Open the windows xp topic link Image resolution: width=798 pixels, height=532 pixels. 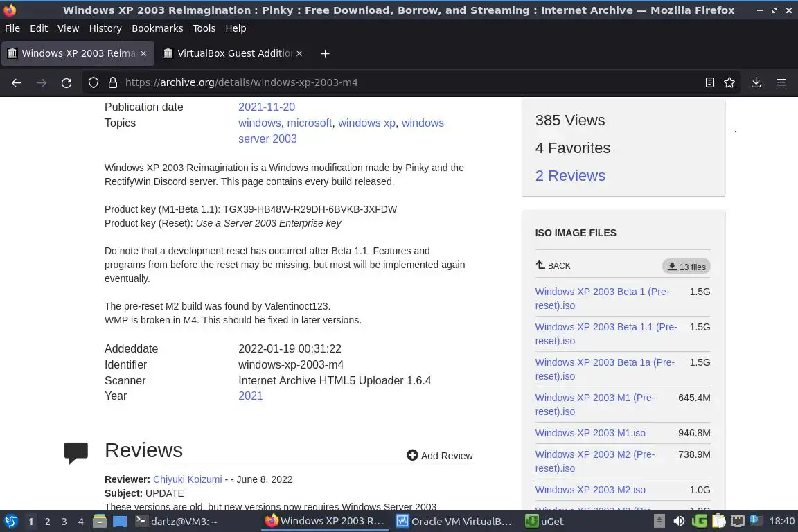point(367,123)
